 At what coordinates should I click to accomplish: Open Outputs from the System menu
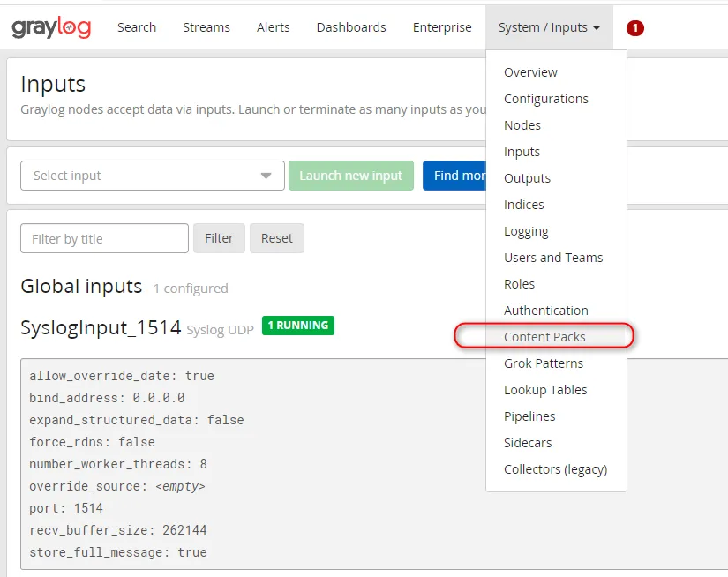(x=527, y=178)
